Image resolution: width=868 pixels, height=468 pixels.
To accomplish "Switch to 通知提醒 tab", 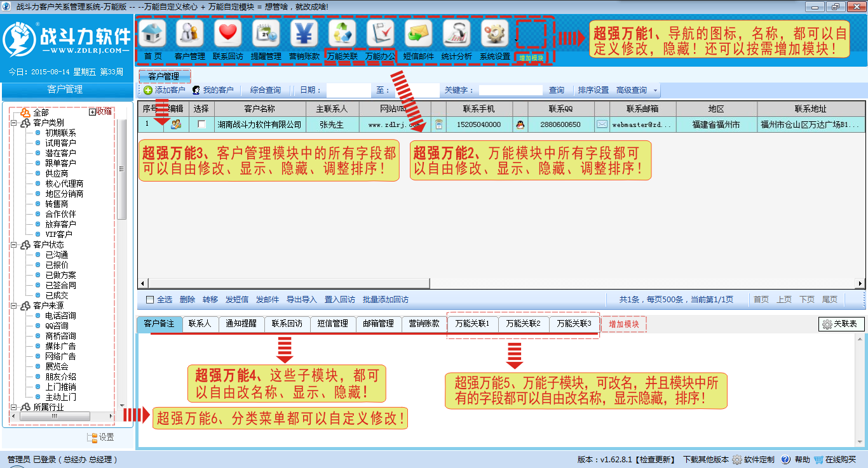I will pos(241,324).
